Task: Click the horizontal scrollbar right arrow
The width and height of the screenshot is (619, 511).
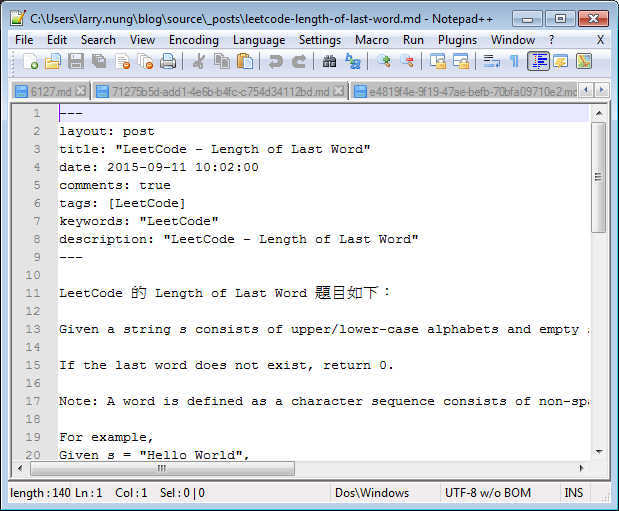Action: pyautogui.click(x=581, y=468)
